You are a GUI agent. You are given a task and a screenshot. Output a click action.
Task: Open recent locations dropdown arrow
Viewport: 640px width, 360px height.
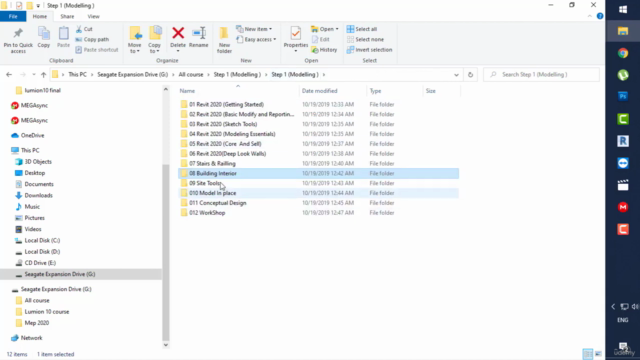point(33,75)
